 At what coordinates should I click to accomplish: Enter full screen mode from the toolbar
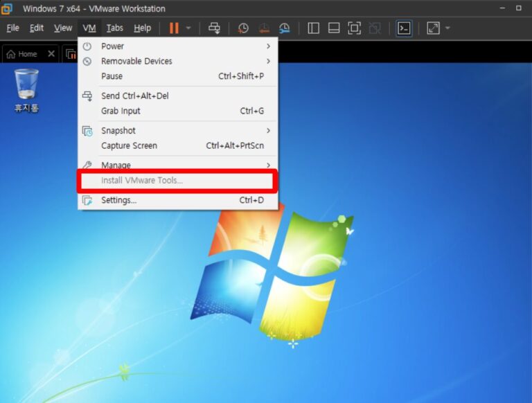354,28
